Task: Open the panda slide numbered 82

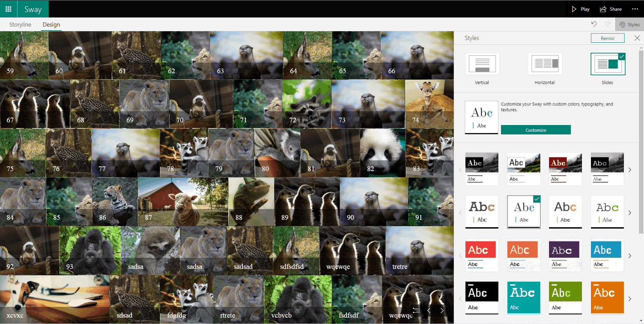Action: (x=382, y=153)
